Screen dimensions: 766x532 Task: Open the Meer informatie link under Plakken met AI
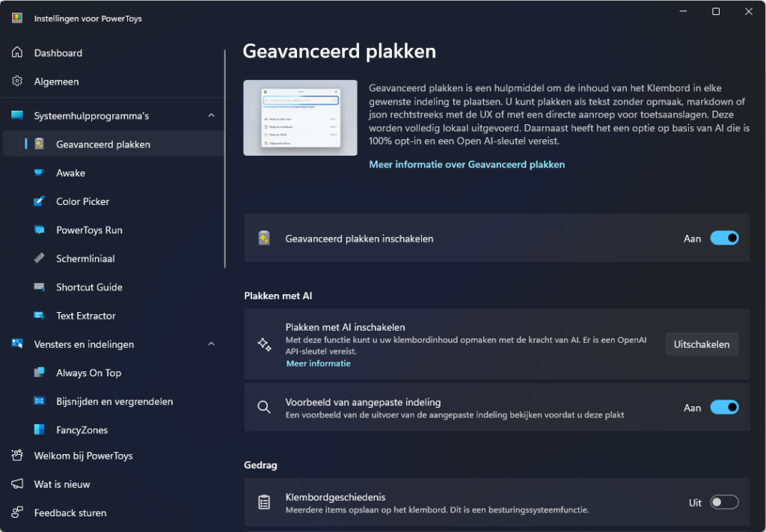point(318,364)
